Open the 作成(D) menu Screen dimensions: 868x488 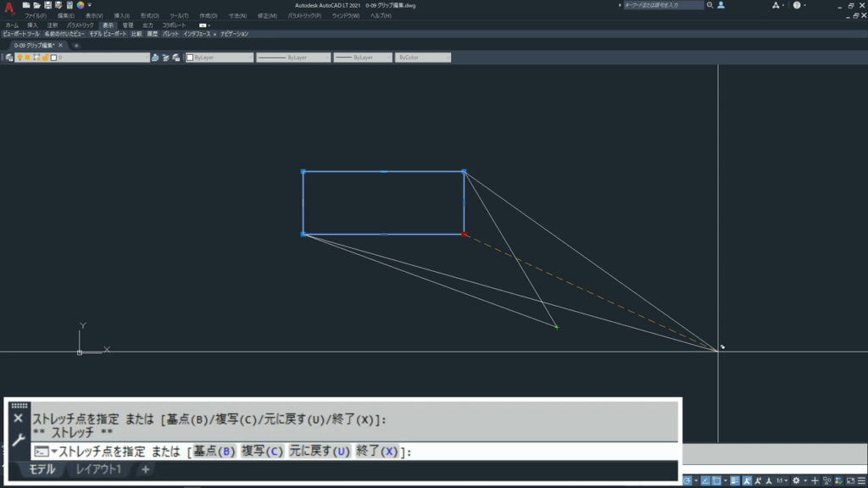click(x=209, y=16)
